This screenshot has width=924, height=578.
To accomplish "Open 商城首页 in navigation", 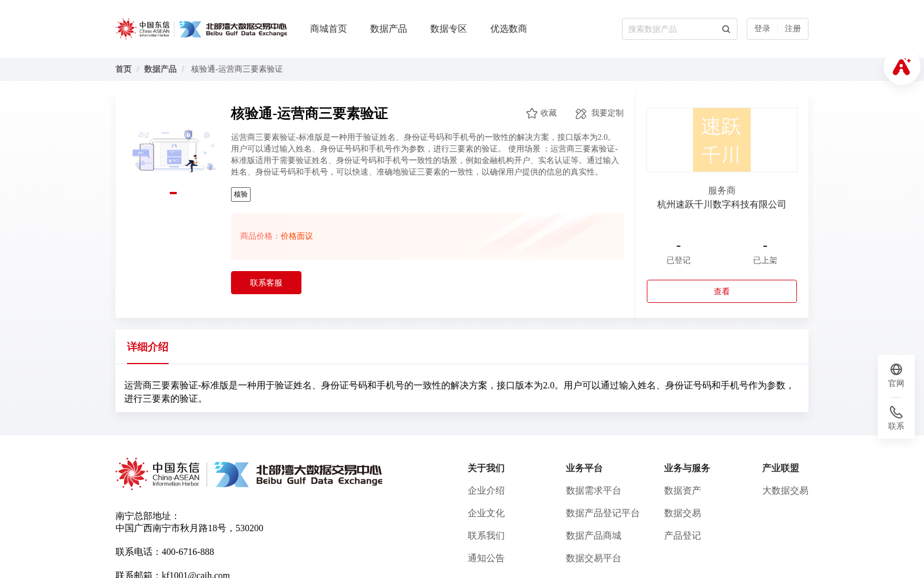I will [x=329, y=29].
